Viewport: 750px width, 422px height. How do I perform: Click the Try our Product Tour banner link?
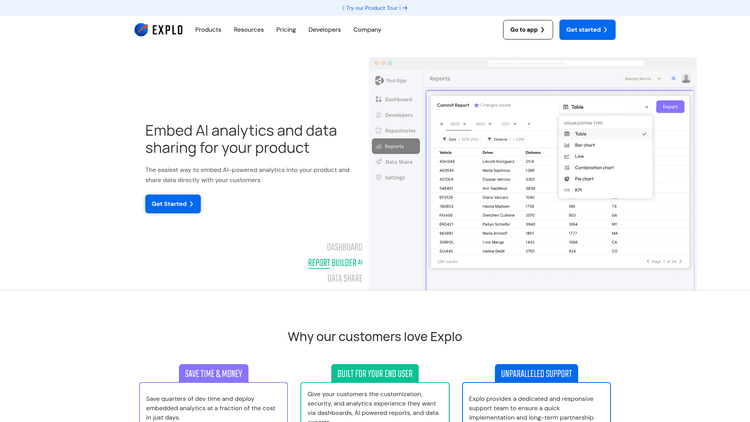point(375,8)
